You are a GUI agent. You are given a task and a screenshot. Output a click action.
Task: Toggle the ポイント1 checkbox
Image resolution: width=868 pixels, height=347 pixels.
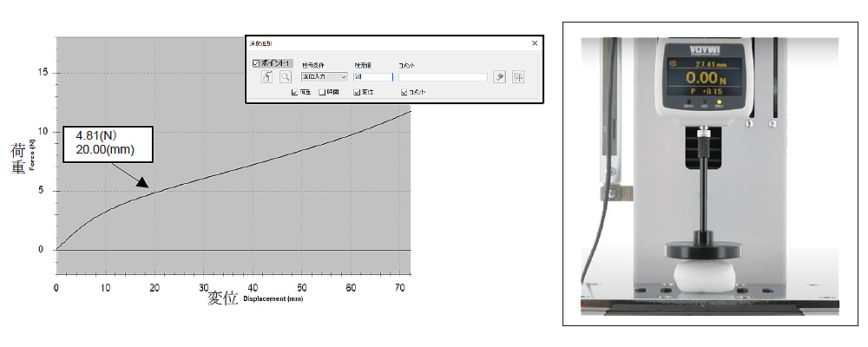click(255, 63)
